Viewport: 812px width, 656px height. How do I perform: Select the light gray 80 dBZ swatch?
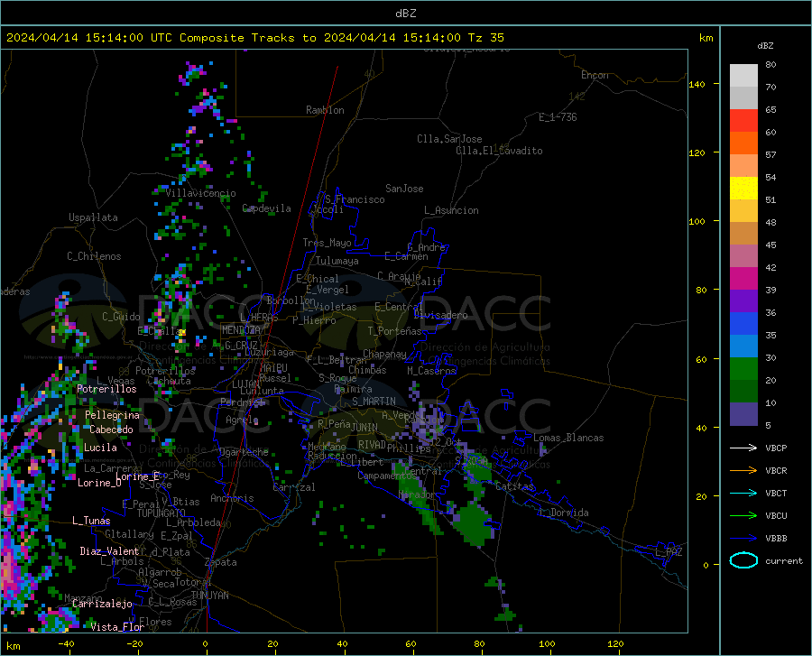coord(743,75)
